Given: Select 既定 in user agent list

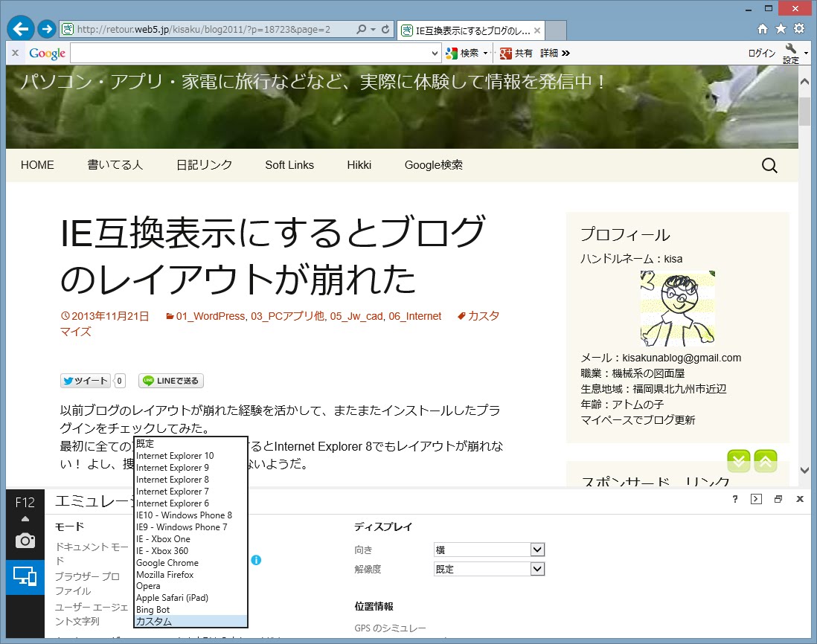Looking at the screenshot, I should [190, 443].
